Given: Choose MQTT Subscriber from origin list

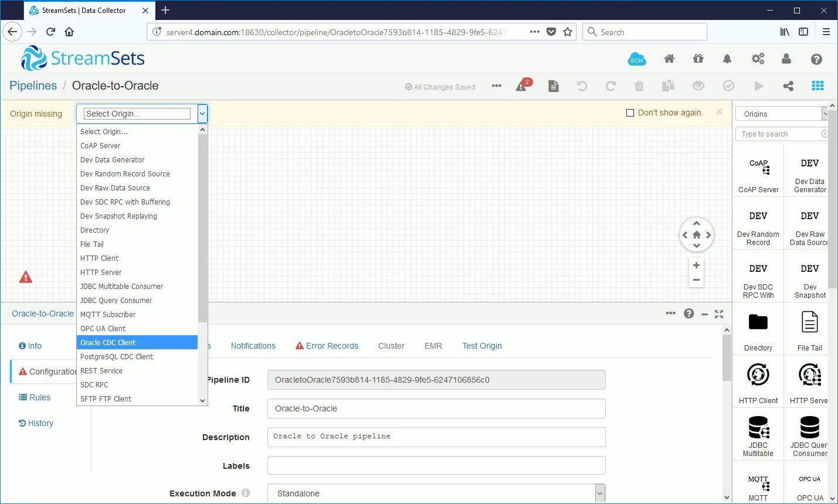Looking at the screenshot, I should 137,314.
